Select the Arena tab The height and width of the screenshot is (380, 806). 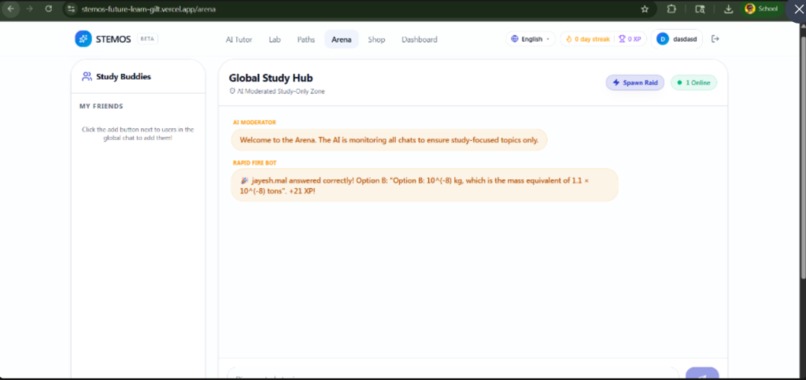[x=341, y=40]
